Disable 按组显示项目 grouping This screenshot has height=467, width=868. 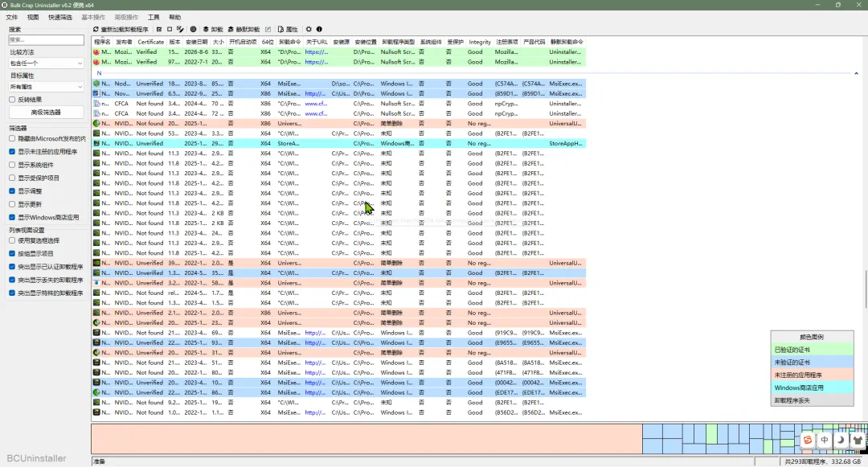12,253
